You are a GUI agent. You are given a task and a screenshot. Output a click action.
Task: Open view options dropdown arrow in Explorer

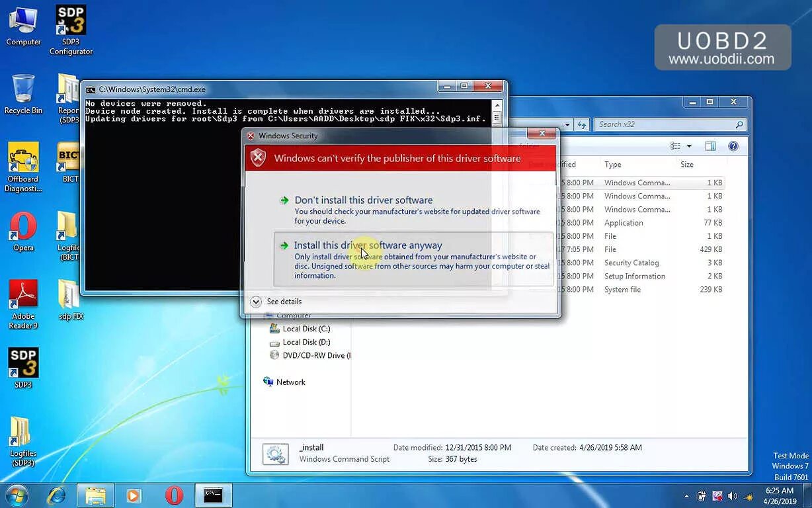tap(689, 146)
